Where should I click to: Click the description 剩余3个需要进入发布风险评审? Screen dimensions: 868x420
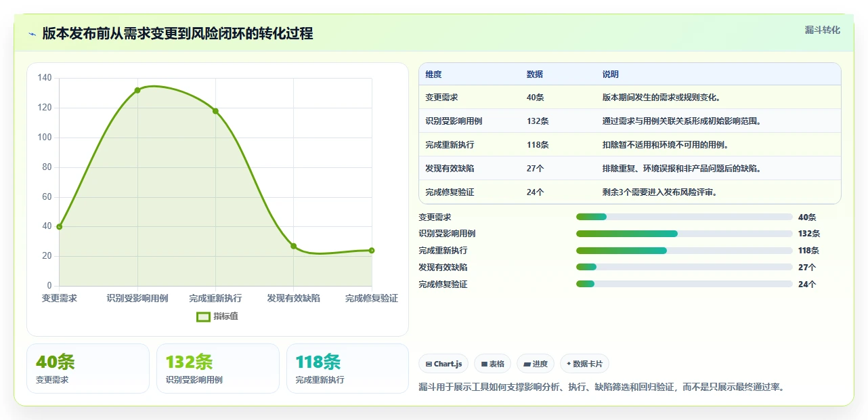click(x=660, y=192)
